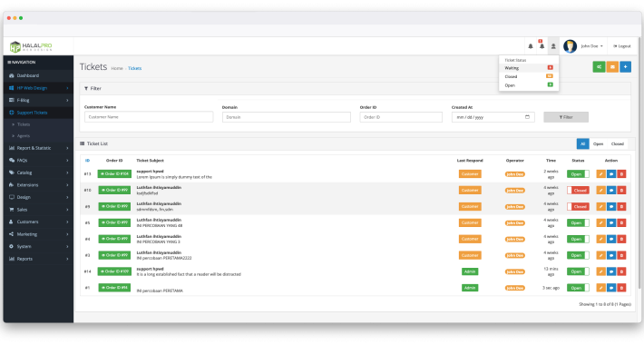Delete ticket #13 with the trash icon
Screen dimensions: 644x345
pyautogui.click(x=621, y=174)
